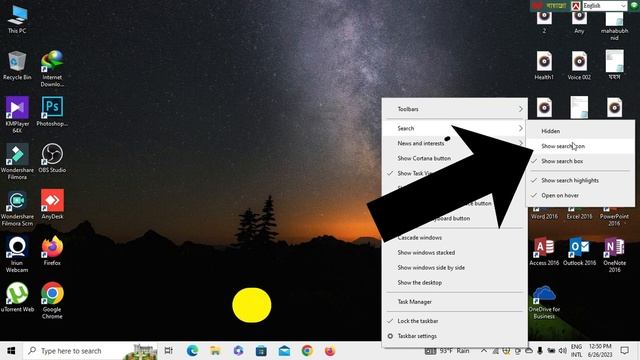
Task: Open the Mail app on taskbar
Action: [x=284, y=351]
